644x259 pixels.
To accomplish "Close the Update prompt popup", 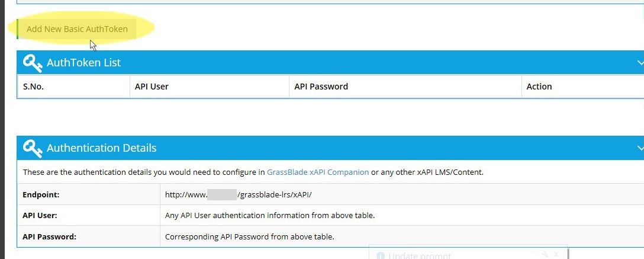I will coord(556,254).
